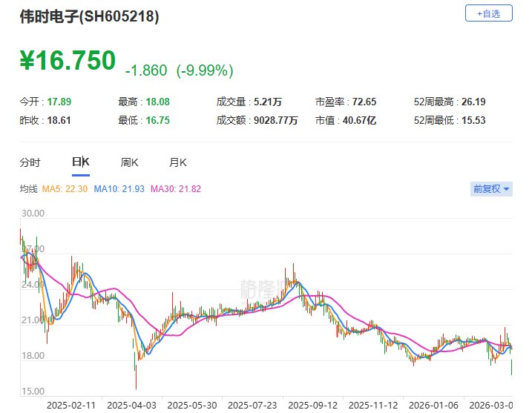
Task: Click the MA10: 21.93 indicator label
Action: coord(119,189)
